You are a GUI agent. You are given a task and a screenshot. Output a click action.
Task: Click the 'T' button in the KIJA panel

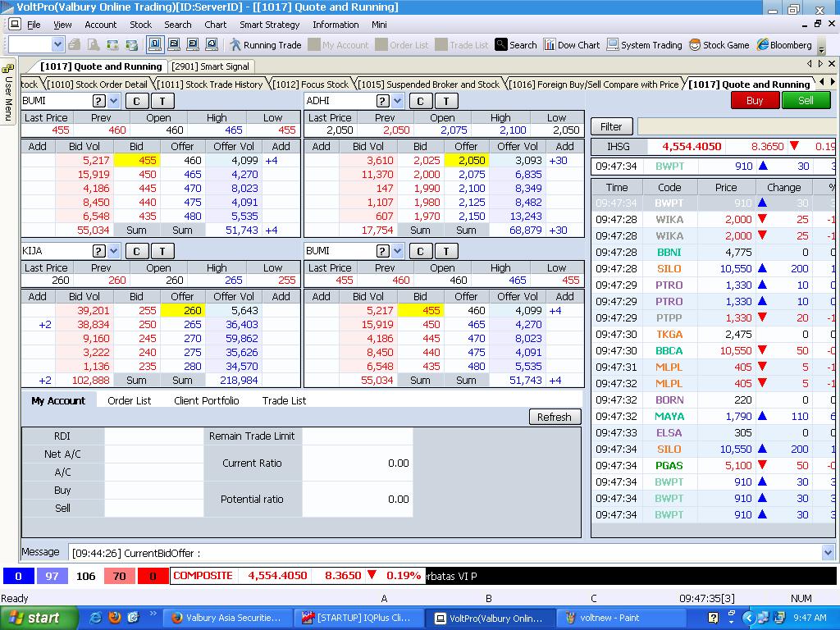click(162, 251)
